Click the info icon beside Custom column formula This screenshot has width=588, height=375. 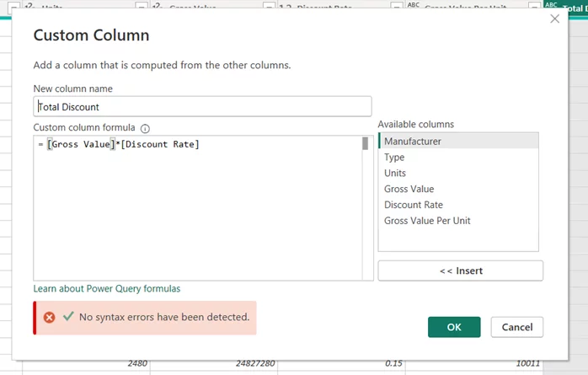click(x=145, y=128)
